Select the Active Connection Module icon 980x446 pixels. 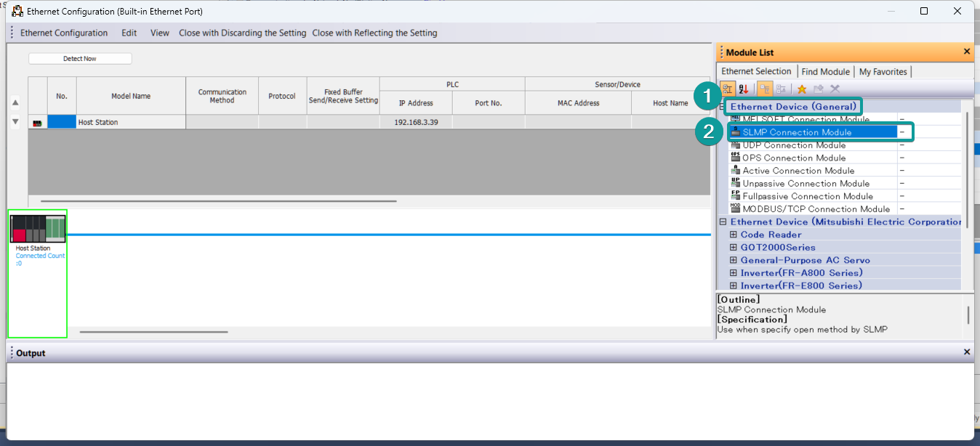(x=736, y=170)
